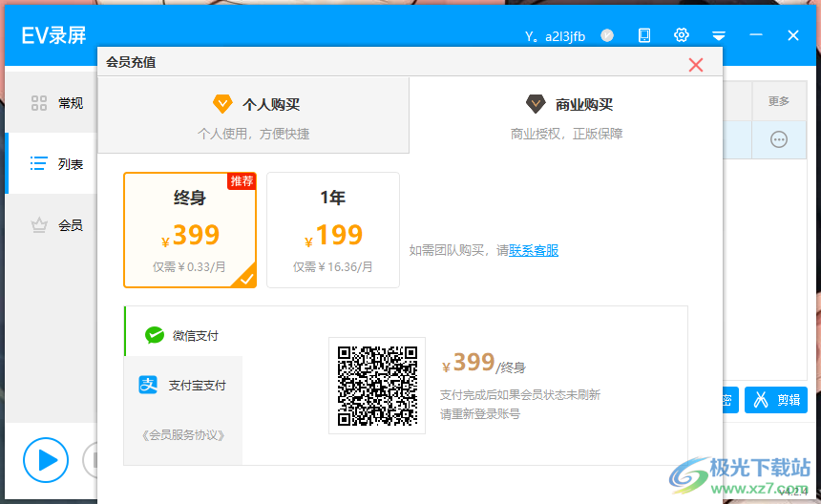Click the 会员 crown icon in sidebar
The height and width of the screenshot is (504, 821).
pos(39,225)
